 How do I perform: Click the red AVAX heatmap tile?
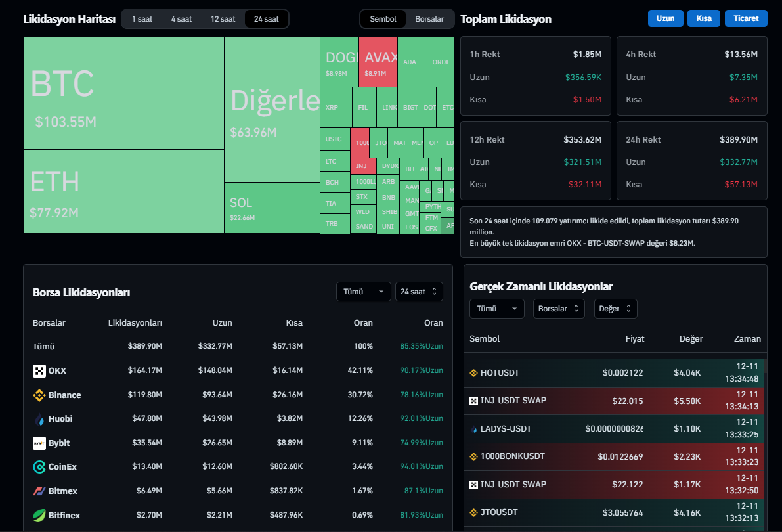(x=378, y=62)
